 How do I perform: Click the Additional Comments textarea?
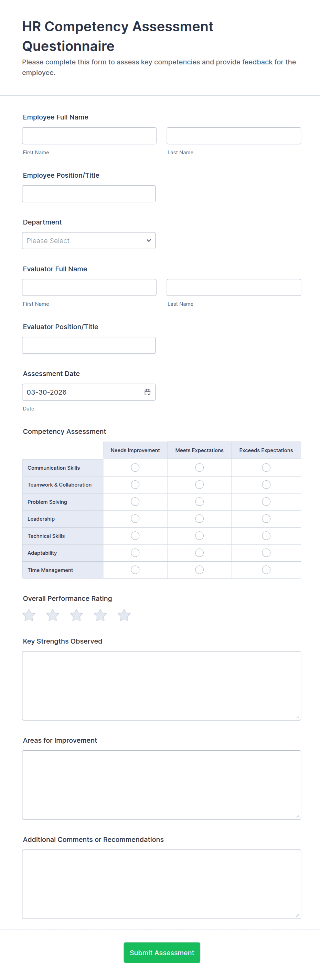[161, 884]
